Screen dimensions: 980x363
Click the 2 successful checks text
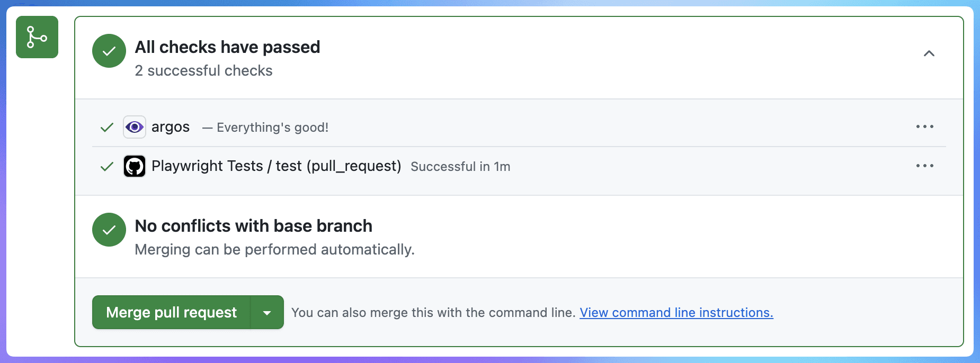click(x=204, y=71)
